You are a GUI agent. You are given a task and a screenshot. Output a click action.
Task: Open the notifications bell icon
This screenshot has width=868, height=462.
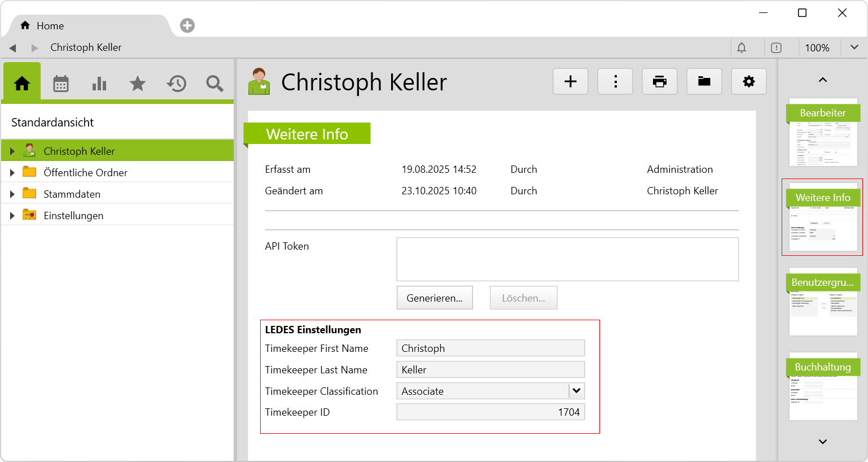point(742,47)
